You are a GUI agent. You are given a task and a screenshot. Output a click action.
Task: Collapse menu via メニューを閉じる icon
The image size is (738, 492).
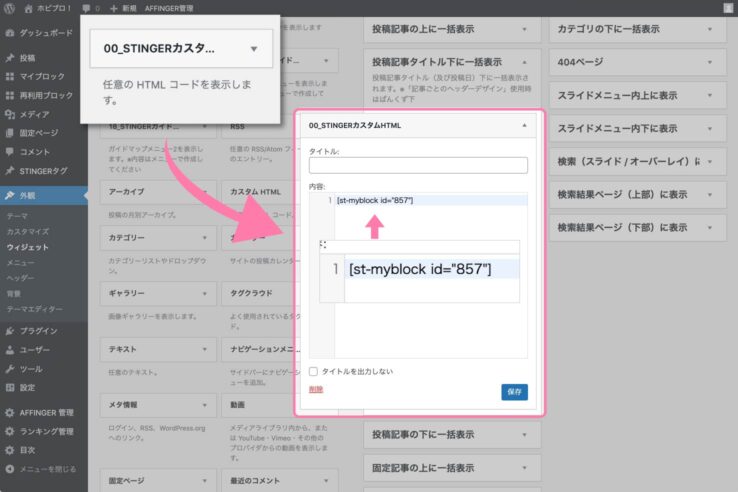(10, 469)
